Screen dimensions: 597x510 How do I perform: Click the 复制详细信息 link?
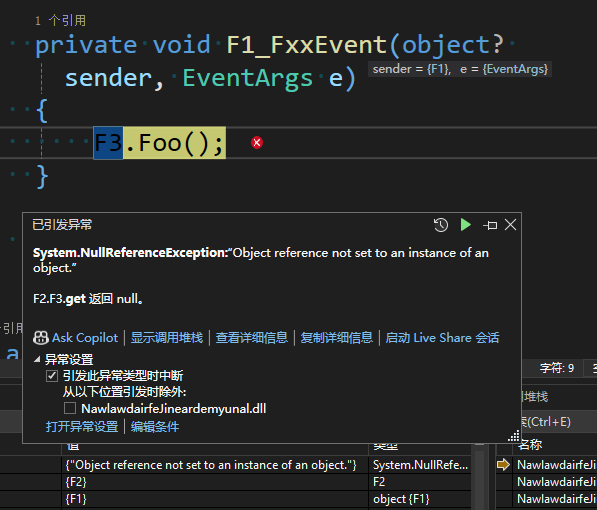pos(337,338)
